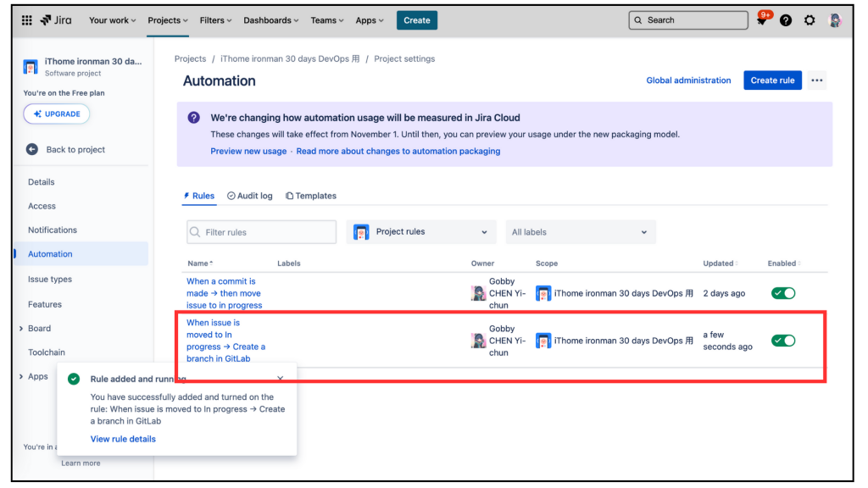Sort by the Name column header
This screenshot has width=868, height=488.
200,264
